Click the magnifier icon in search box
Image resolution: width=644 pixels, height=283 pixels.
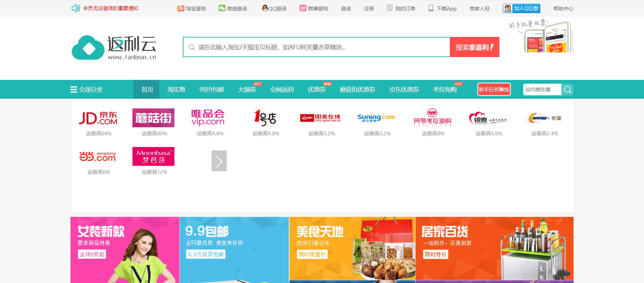tap(192, 47)
